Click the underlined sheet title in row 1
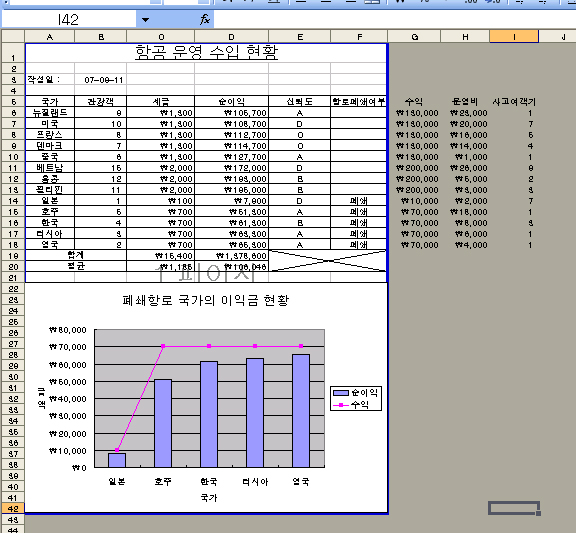Image resolution: width=576 pixels, height=533 pixels. pyautogui.click(x=206, y=52)
